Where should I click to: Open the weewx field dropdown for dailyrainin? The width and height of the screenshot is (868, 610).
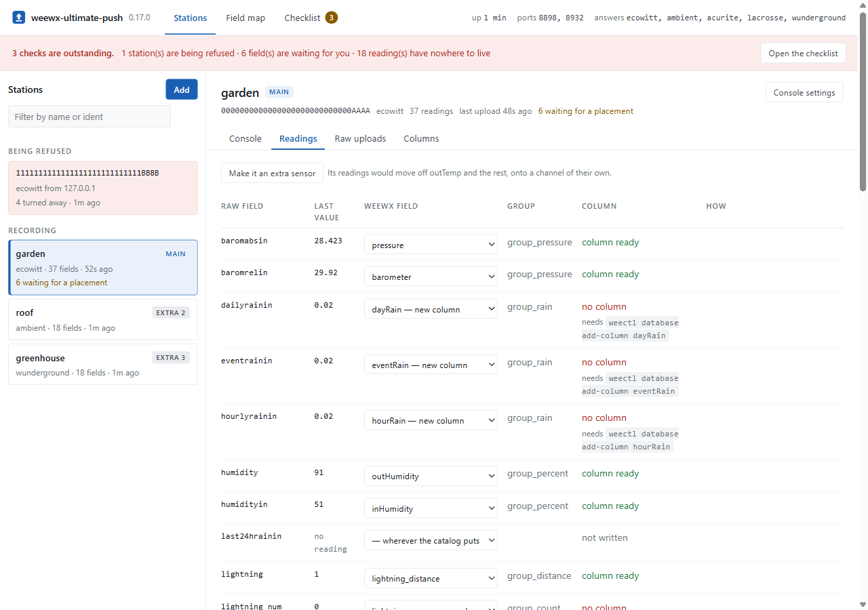coord(431,309)
